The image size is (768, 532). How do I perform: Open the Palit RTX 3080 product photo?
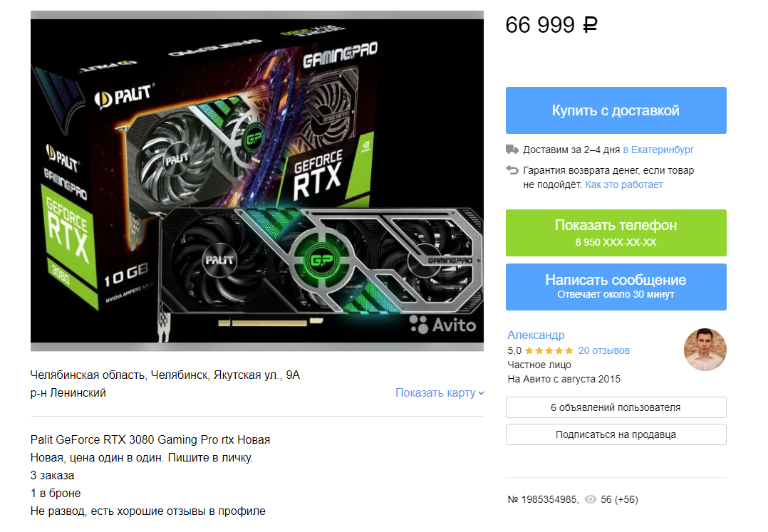[257, 181]
